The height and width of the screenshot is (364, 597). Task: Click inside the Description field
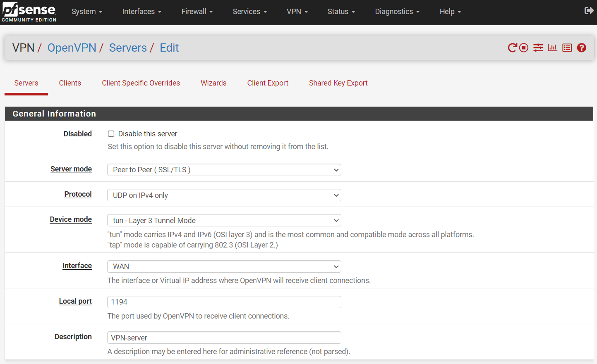[x=224, y=338]
